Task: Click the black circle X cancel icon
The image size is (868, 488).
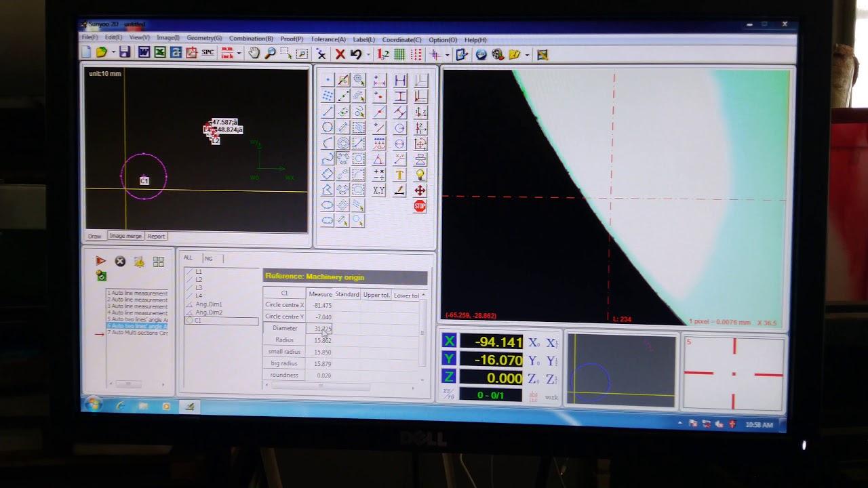Action: click(x=120, y=261)
